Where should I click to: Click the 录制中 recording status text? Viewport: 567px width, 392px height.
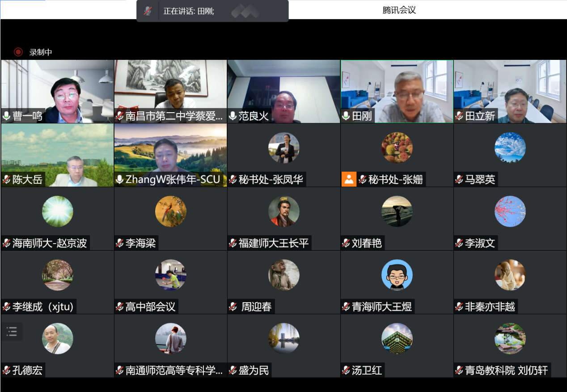coord(41,52)
